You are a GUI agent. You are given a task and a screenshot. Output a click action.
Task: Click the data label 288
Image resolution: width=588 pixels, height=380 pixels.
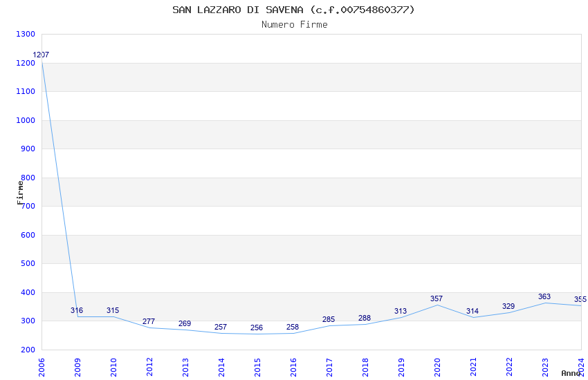coord(365,319)
